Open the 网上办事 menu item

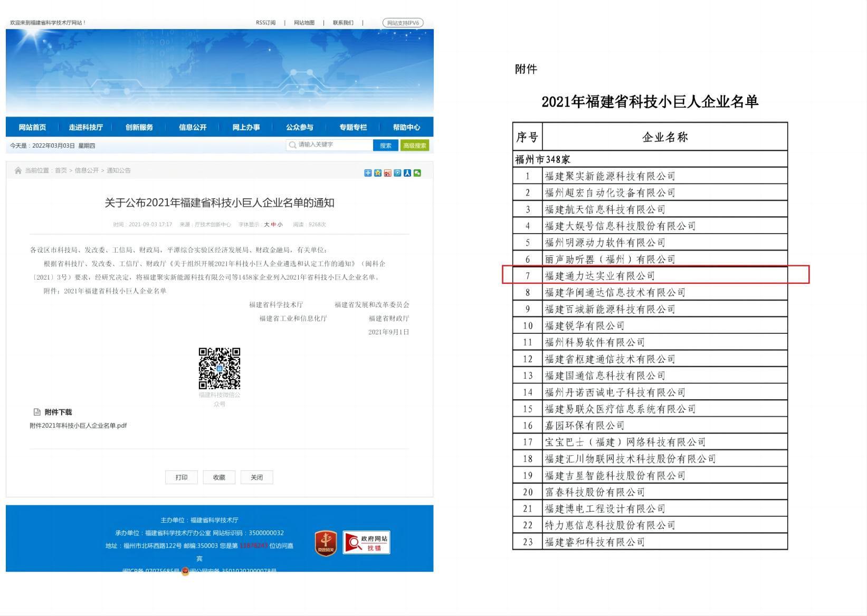pos(246,127)
